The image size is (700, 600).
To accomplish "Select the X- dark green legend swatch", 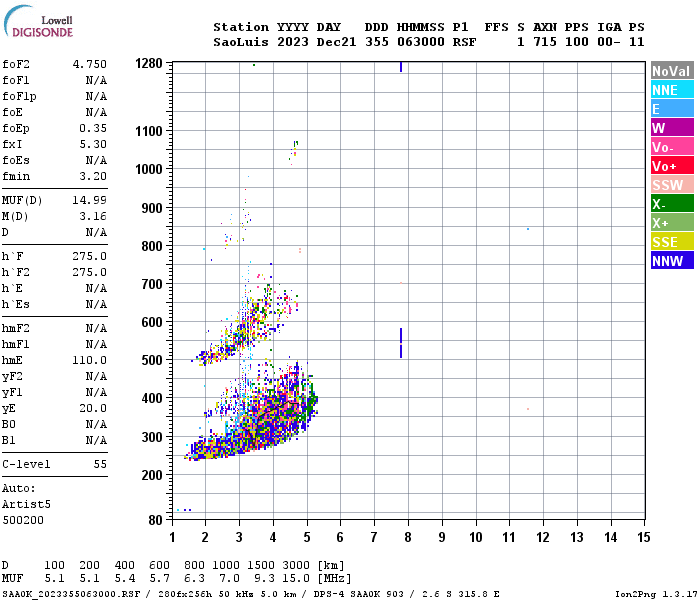I will click(x=672, y=204).
